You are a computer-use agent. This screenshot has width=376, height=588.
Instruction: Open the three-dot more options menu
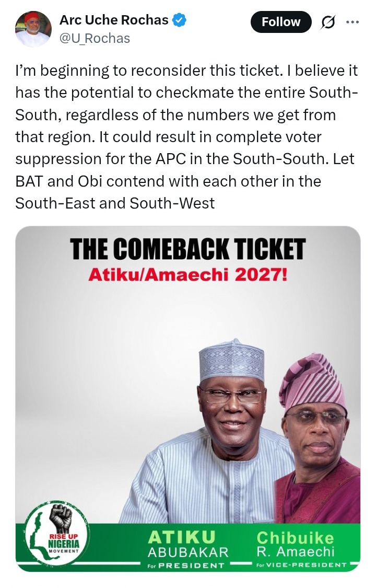click(x=352, y=22)
